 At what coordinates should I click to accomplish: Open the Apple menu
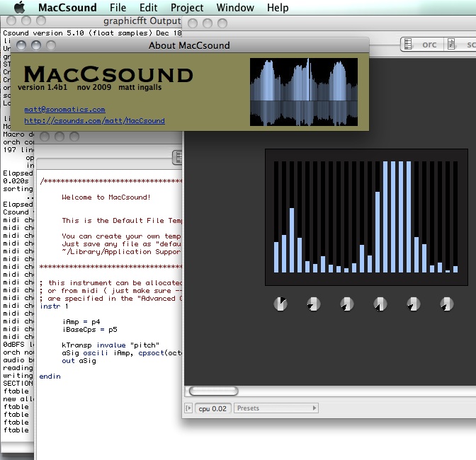(20, 7)
